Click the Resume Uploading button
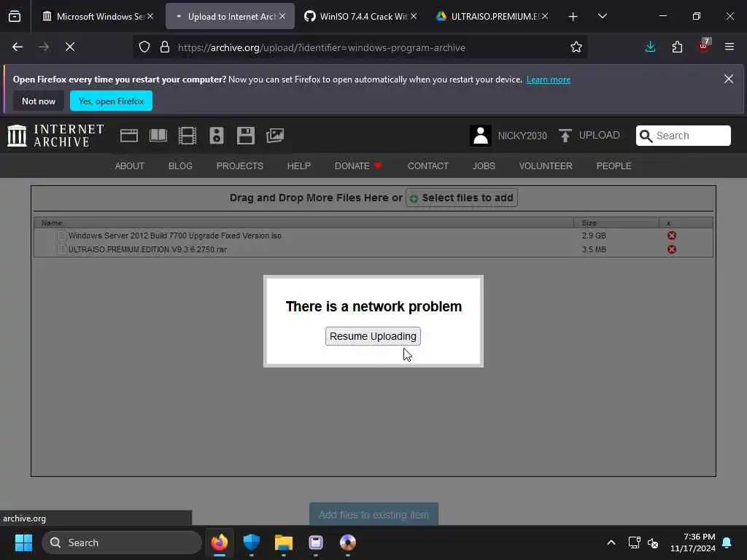Viewport: 747px width, 560px height. (x=373, y=336)
